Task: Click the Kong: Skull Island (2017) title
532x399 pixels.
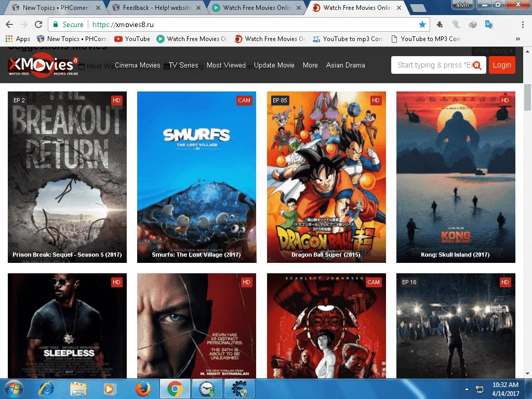Action: pos(455,255)
